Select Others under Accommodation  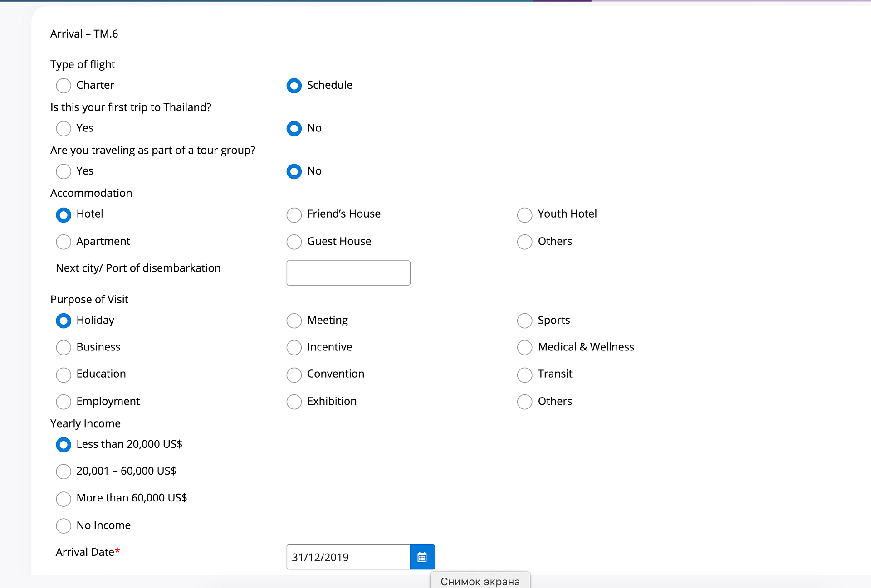click(524, 242)
